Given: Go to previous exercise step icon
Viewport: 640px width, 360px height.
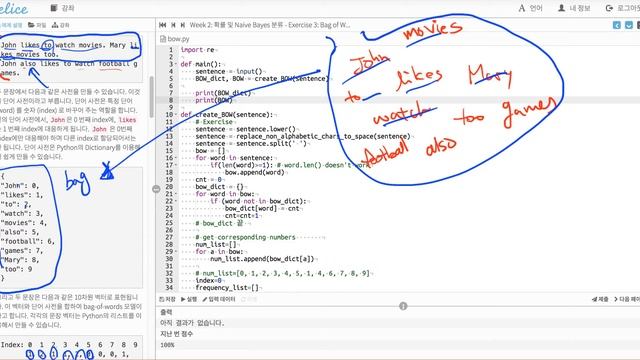Looking at the screenshot, I should (173, 25).
